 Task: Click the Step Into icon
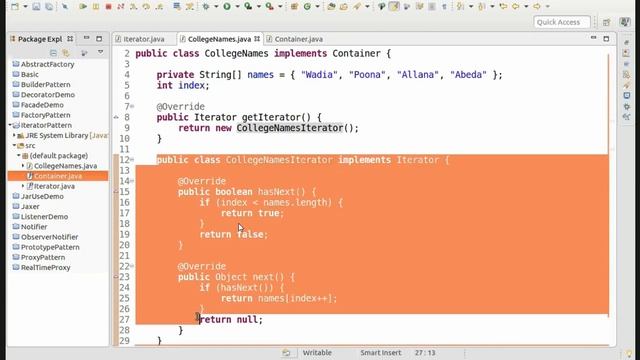click(133, 6)
